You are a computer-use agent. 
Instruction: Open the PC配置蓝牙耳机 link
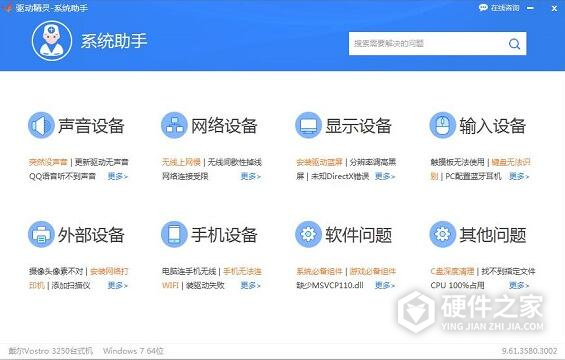pos(473,177)
